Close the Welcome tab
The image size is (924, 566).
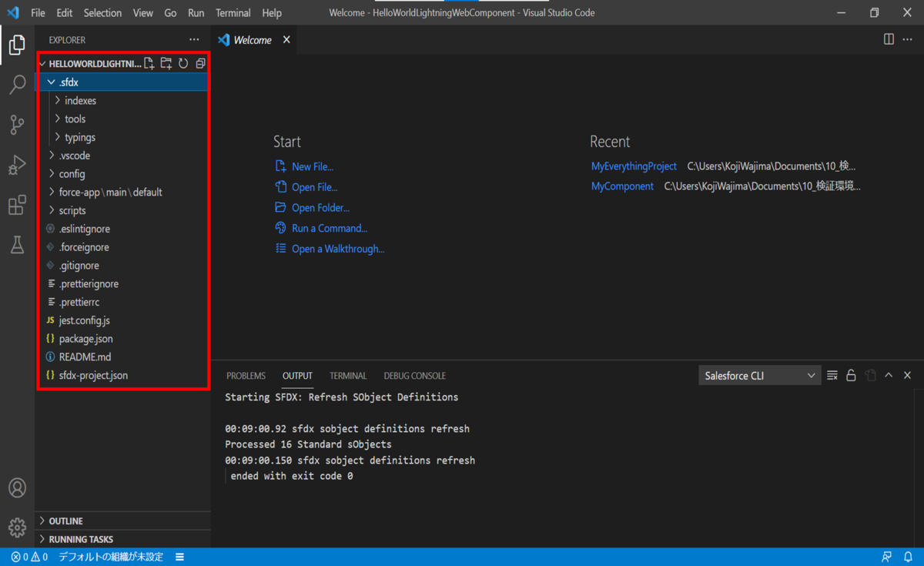[x=286, y=39]
